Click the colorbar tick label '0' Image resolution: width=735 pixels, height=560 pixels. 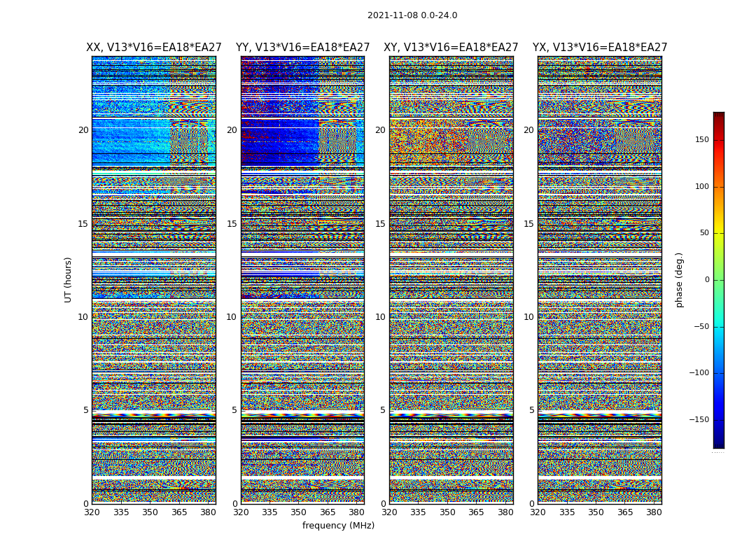tap(707, 280)
